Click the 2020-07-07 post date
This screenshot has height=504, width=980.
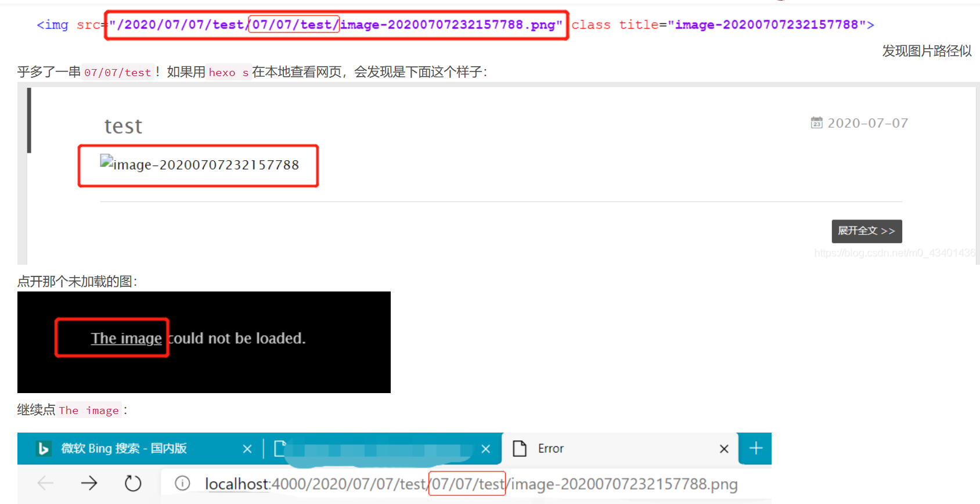point(867,123)
